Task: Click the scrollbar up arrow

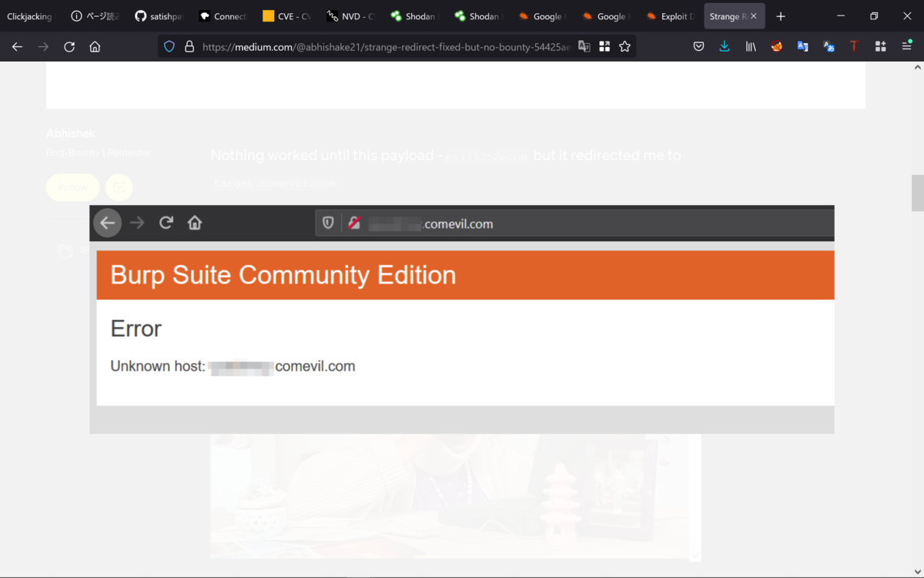Action: 918,68
